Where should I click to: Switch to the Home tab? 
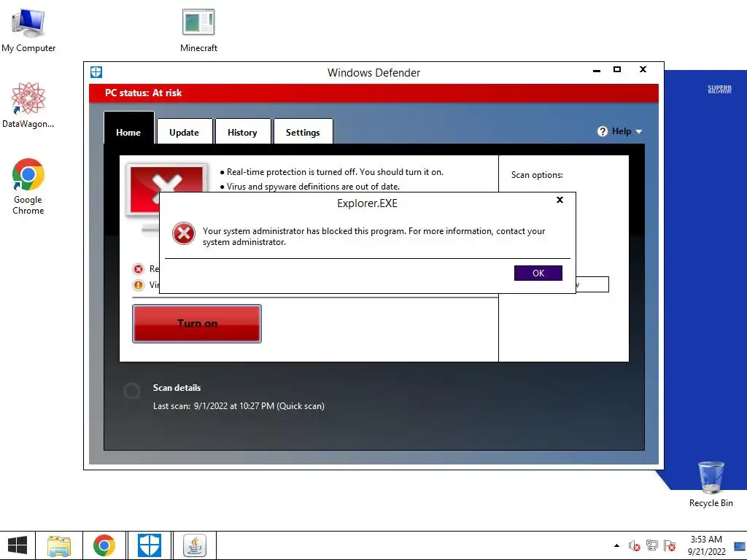128,129
